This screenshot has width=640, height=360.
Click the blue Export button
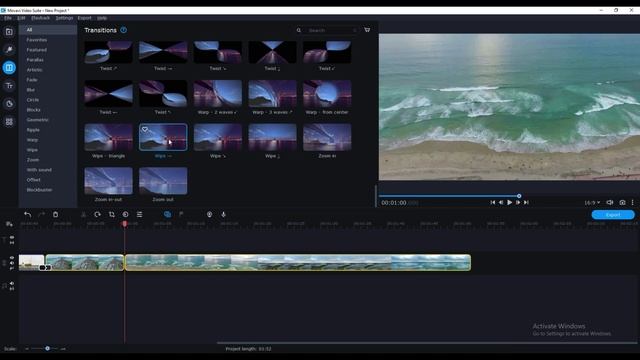click(x=613, y=215)
